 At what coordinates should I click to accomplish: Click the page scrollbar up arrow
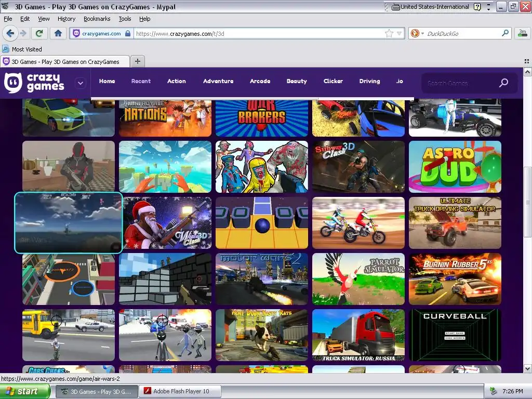tap(528, 72)
